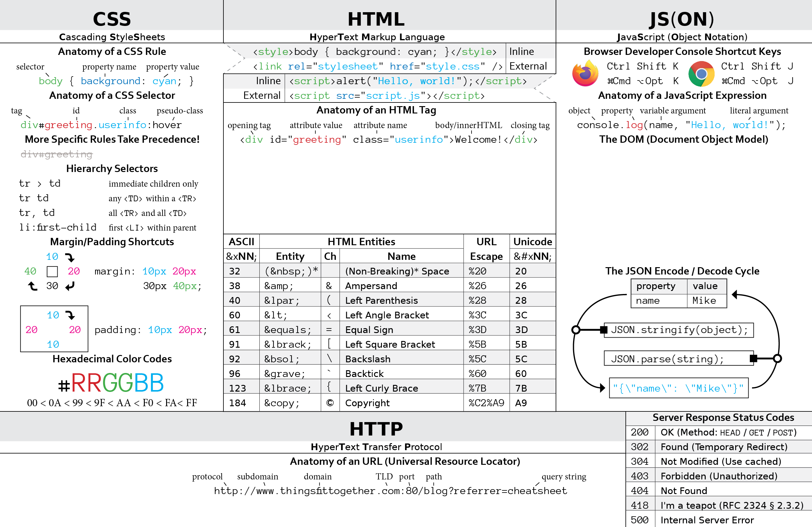
Task: Click the 'body/innerHTML' label
Action: 469,125
